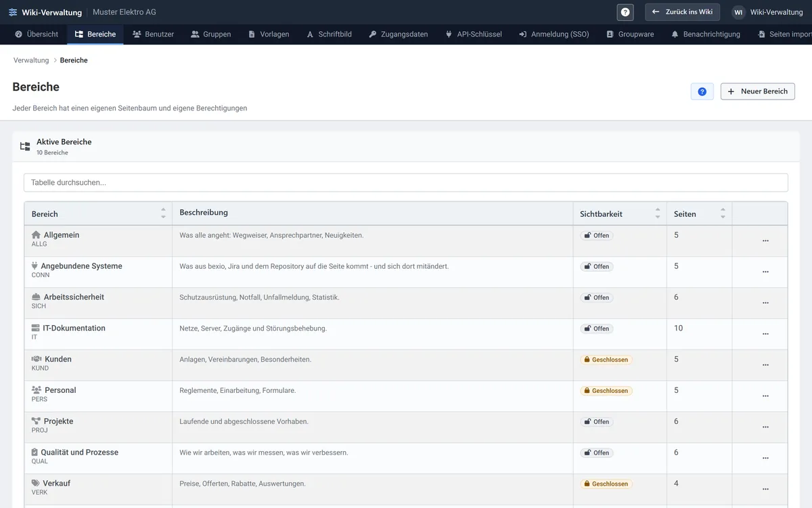The height and width of the screenshot is (508, 812).
Task: Click the Arbeitssicherheit area name
Action: point(74,297)
